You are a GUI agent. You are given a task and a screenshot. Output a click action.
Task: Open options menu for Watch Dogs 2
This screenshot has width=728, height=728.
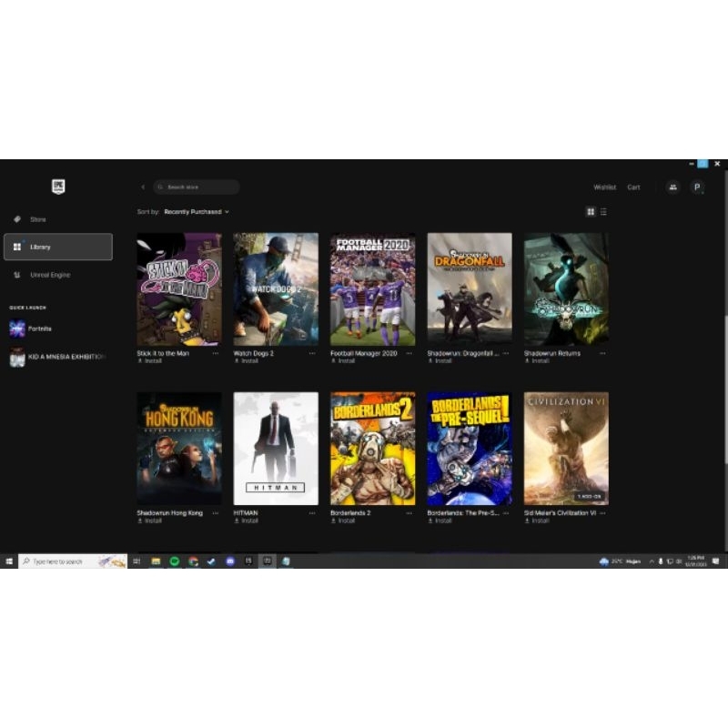pos(312,353)
